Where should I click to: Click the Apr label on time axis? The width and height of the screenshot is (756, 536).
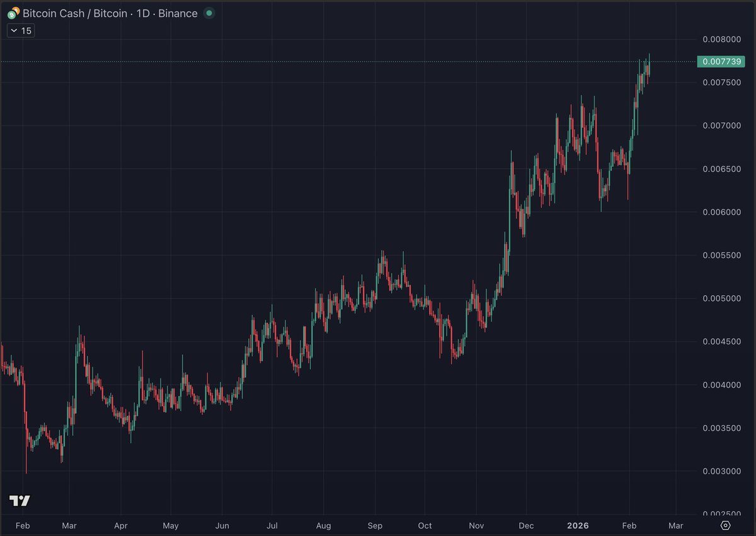click(122, 525)
